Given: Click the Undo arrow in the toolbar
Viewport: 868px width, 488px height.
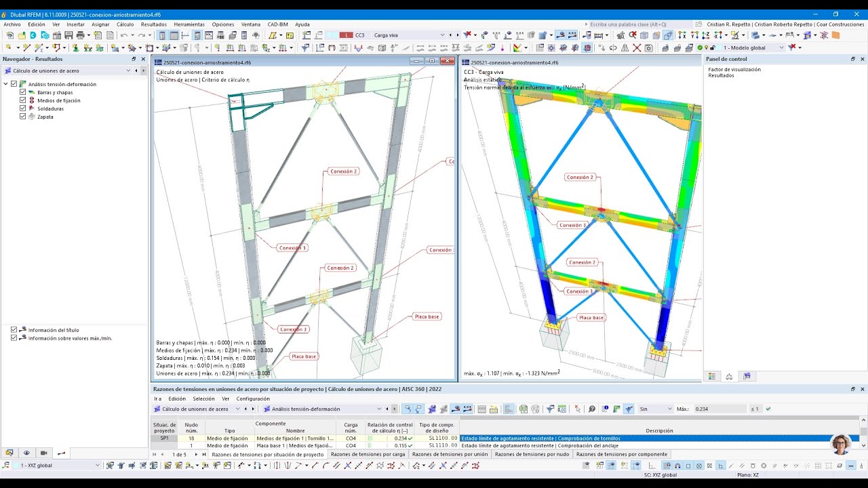Looking at the screenshot, I should click(124, 35).
